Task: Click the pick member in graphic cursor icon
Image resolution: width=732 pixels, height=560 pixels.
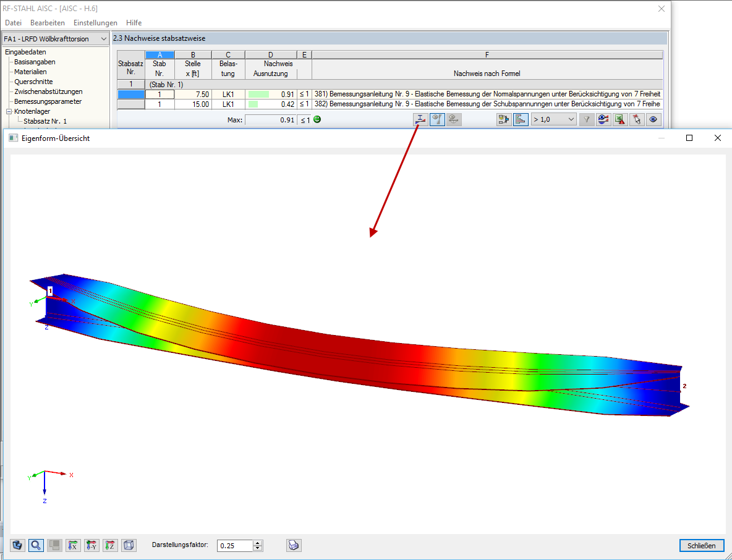Action: [636, 119]
